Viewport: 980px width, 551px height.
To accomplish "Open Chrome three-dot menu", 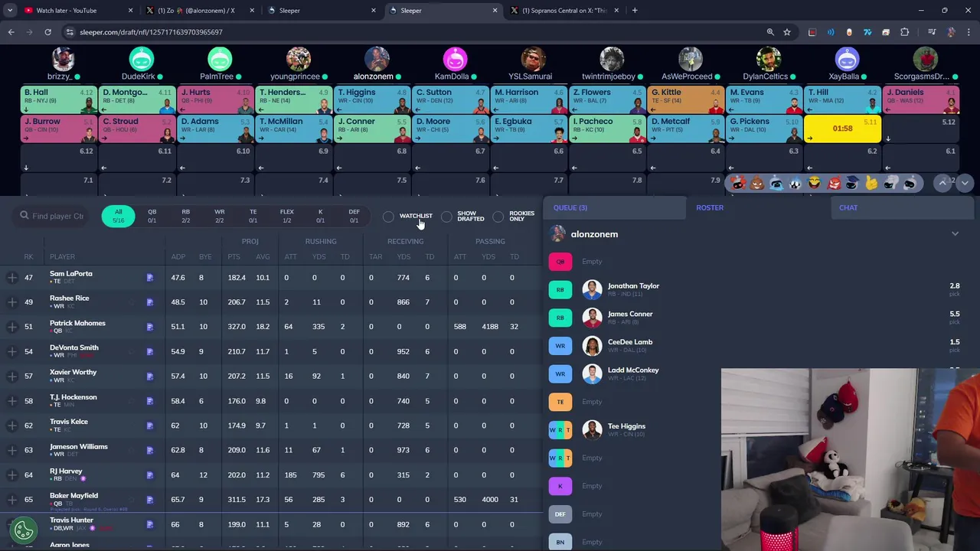I will pos(968,32).
